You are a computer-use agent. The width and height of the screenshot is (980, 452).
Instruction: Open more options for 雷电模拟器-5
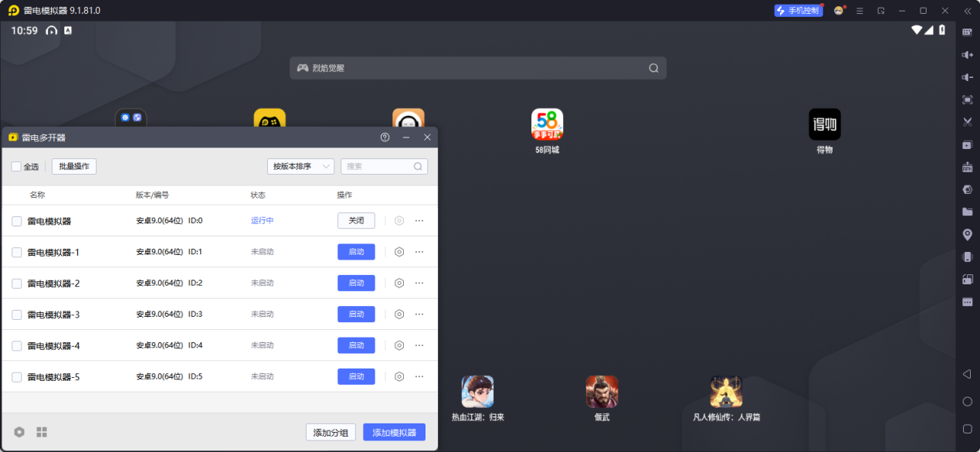pos(419,376)
